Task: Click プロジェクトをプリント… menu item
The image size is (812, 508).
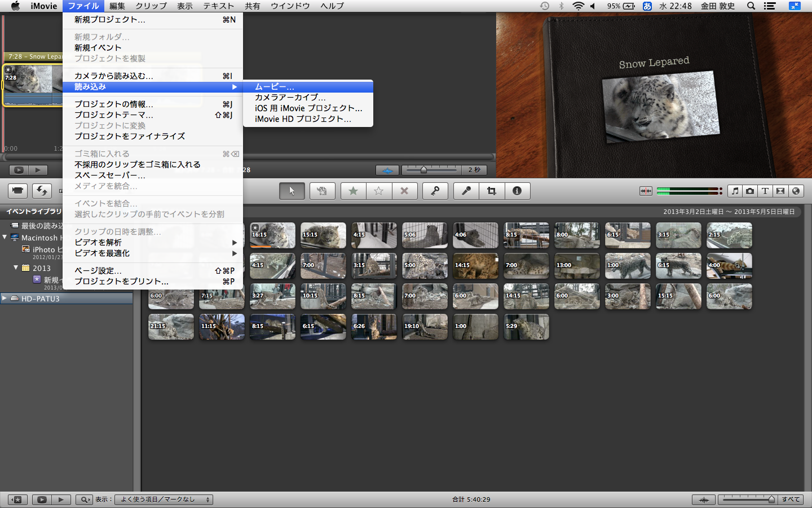Action: pos(153,281)
